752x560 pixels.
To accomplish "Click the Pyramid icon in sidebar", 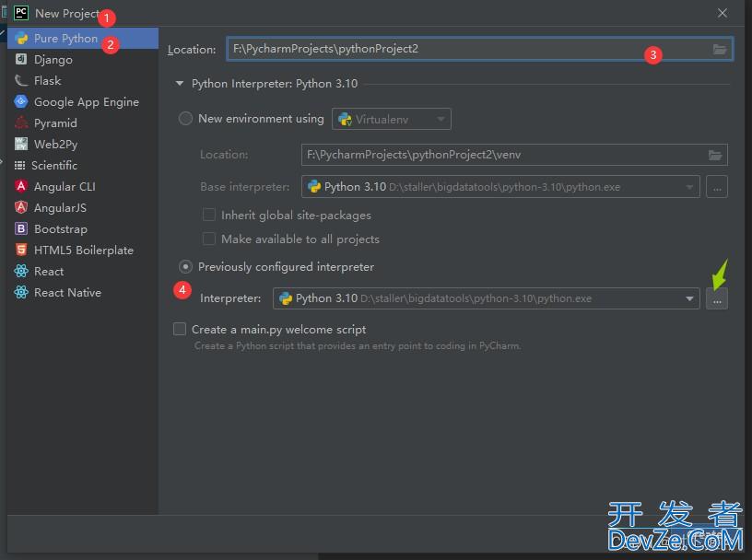I will (21, 122).
